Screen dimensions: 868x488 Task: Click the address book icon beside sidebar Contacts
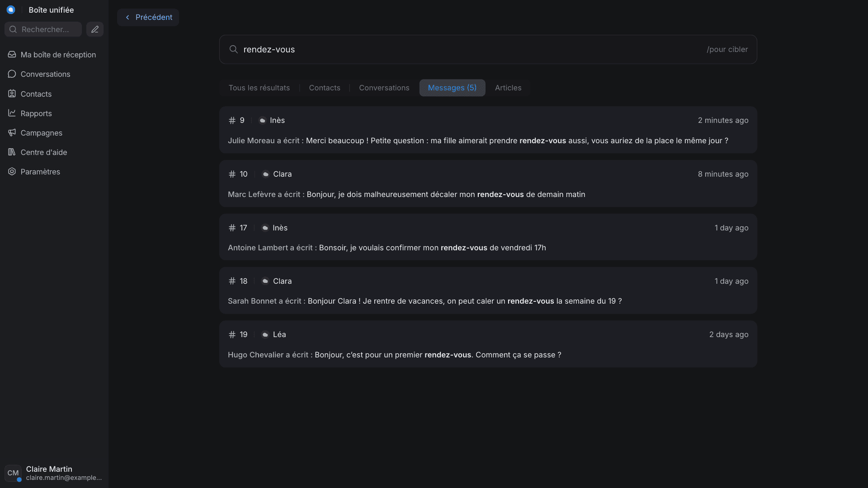point(12,94)
